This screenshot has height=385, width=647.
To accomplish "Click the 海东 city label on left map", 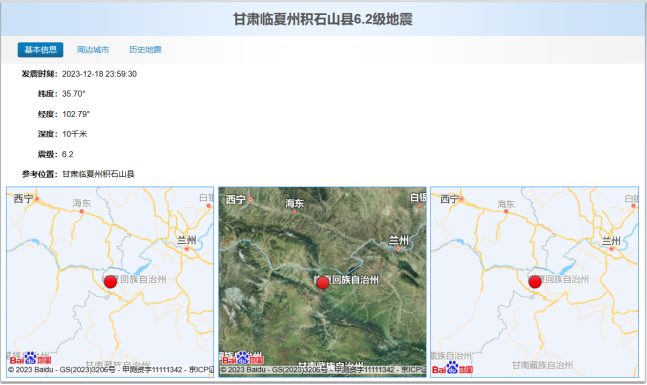I will 82,203.
